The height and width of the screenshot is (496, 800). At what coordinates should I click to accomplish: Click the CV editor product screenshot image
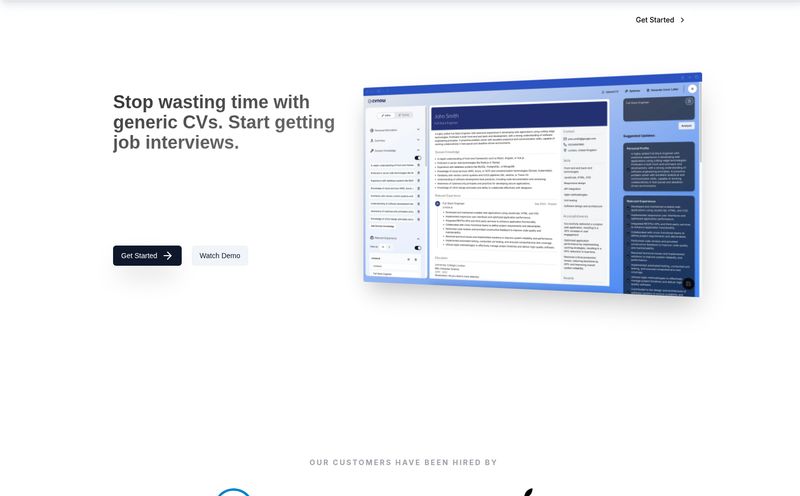pyautogui.click(x=532, y=185)
